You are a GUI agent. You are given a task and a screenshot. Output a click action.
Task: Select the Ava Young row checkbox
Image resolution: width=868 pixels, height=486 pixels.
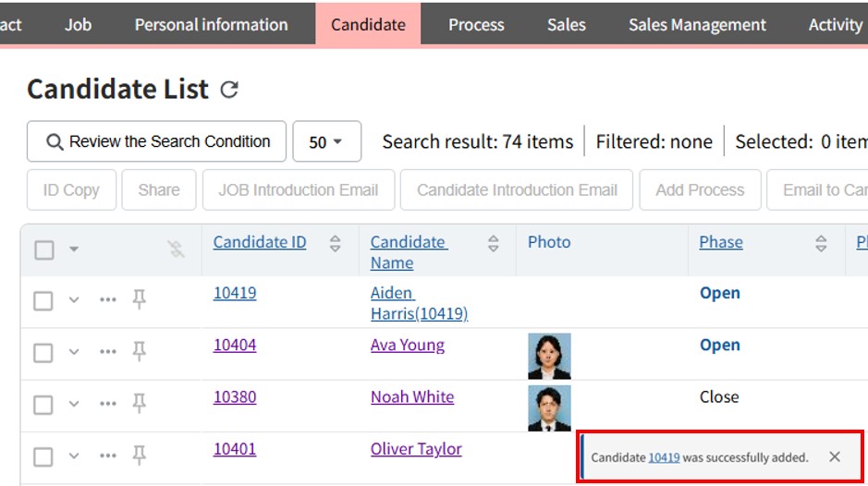(43, 352)
